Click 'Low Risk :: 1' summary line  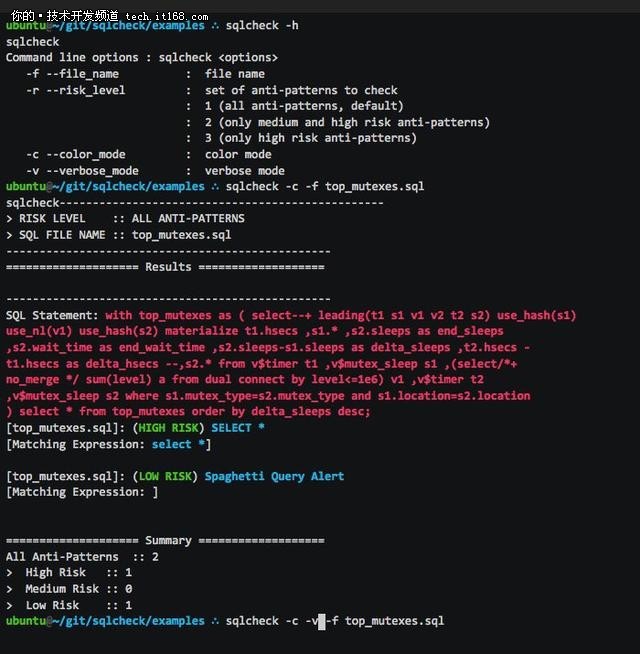coord(69,605)
